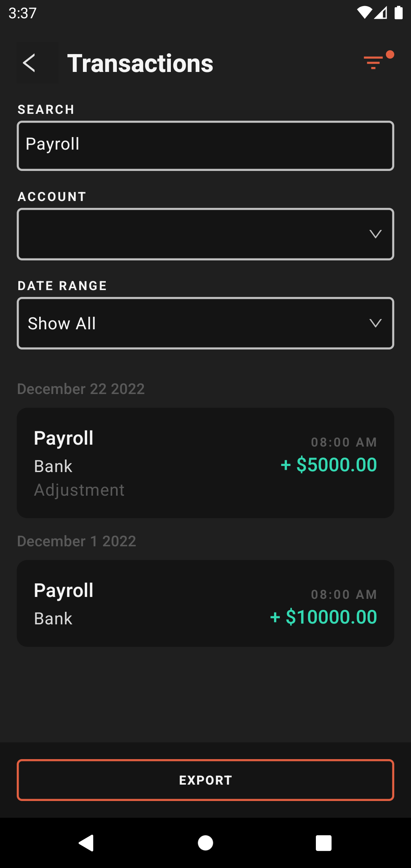
Task: Tap the cellular signal icon
Action: tap(381, 13)
